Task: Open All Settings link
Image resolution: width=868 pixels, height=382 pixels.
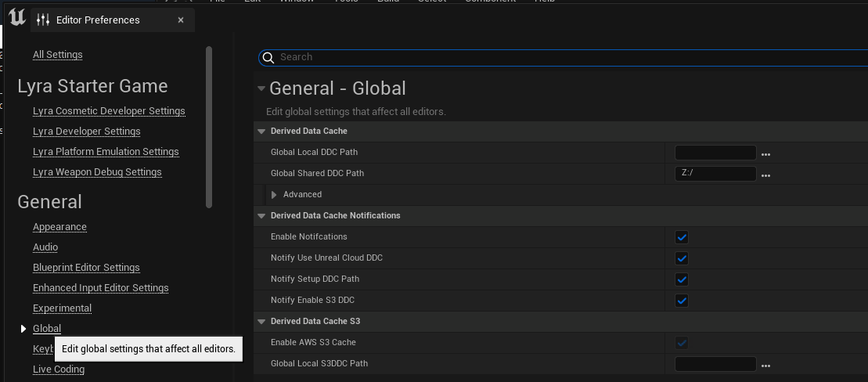Action: point(58,54)
